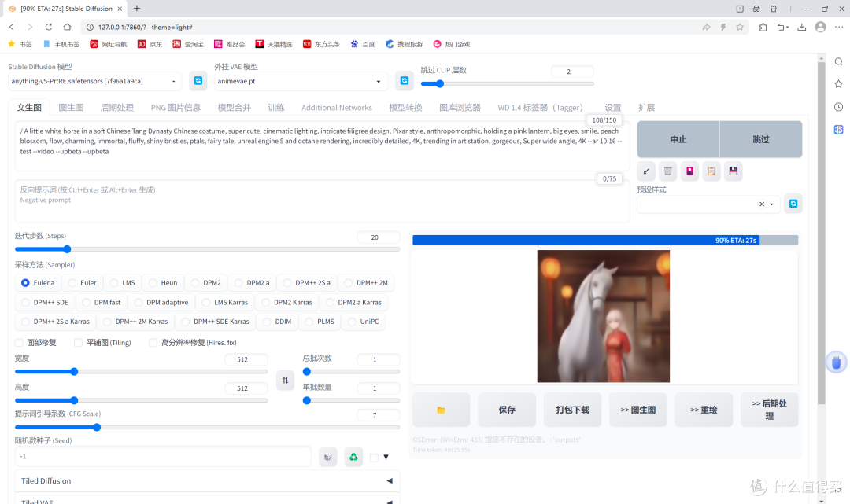The image size is (850, 504).
Task: Click the Seed input field
Action: [163, 456]
